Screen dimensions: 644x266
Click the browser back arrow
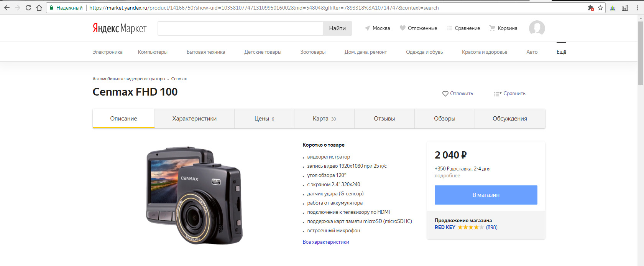[x=7, y=8]
